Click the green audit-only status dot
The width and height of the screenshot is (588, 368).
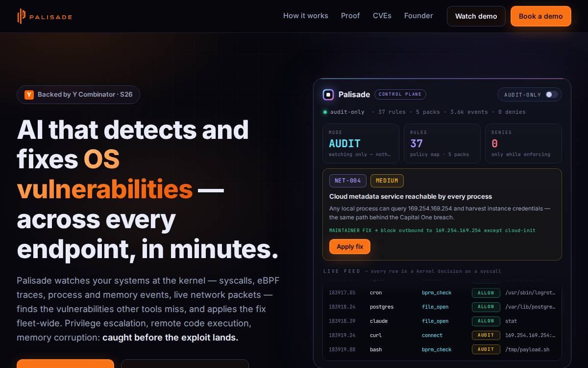[325, 112]
